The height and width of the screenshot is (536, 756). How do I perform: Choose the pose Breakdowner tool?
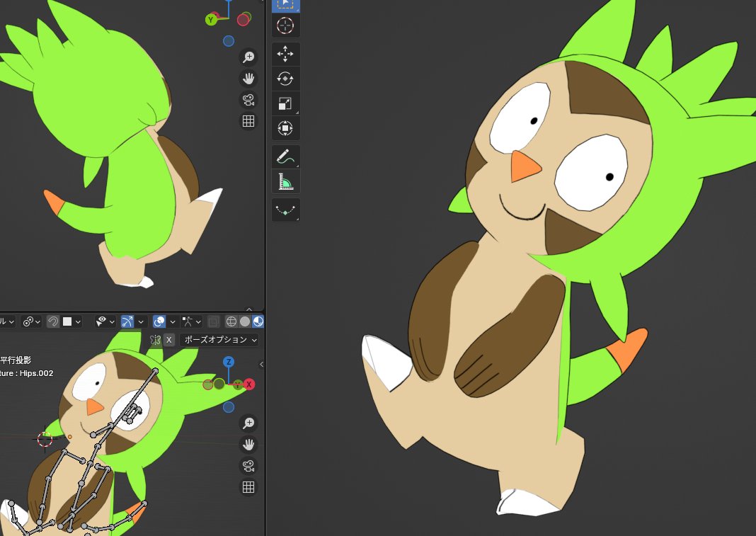(285, 210)
